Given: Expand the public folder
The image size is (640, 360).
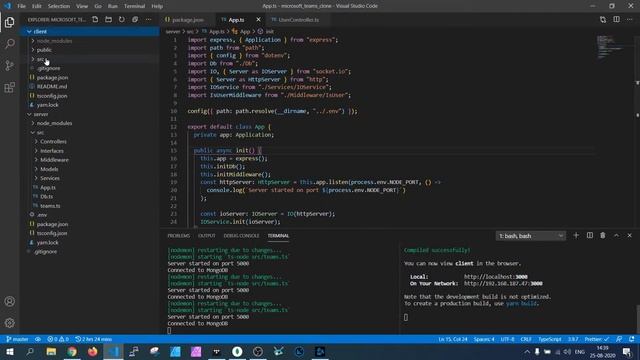Looking at the screenshot, I should (90, 50).
